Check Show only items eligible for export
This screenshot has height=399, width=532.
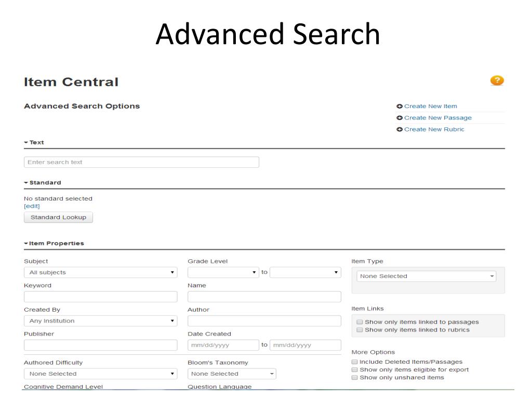click(x=354, y=369)
